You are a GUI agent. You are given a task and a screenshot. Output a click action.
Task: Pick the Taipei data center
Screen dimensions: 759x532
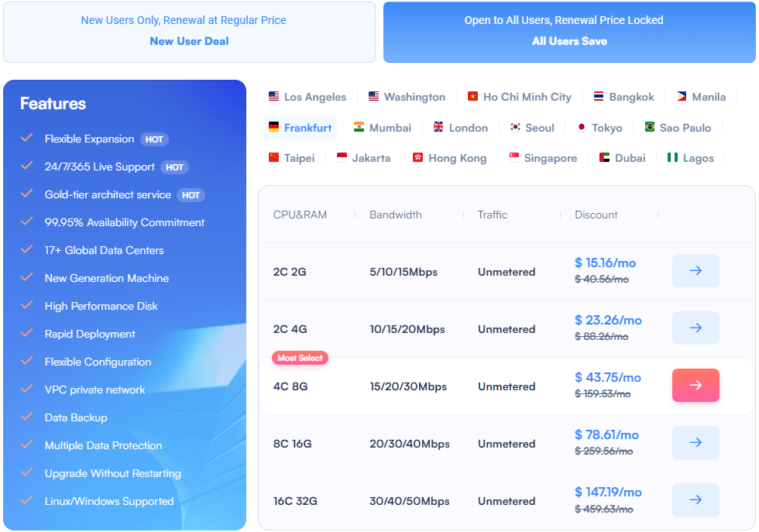point(291,158)
